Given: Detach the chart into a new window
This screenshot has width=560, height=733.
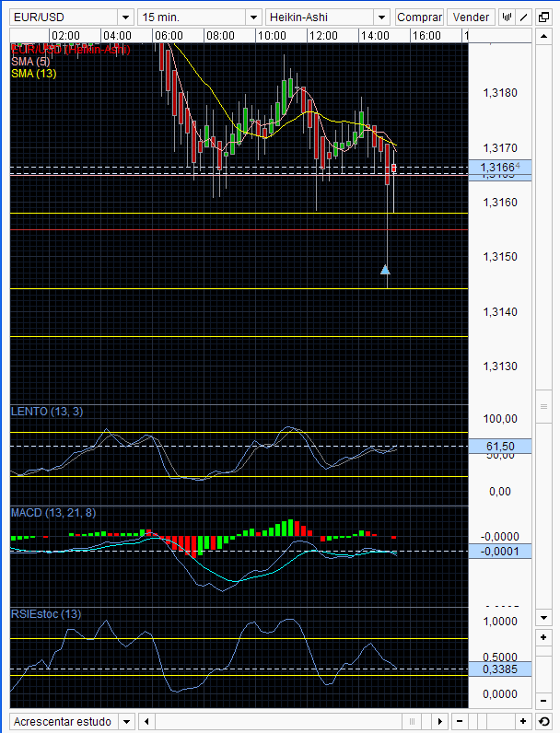Looking at the screenshot, I should [543, 17].
